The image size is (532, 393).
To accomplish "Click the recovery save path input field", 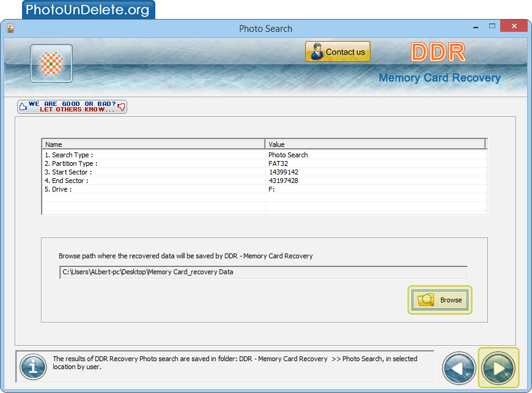I will tap(264, 272).
